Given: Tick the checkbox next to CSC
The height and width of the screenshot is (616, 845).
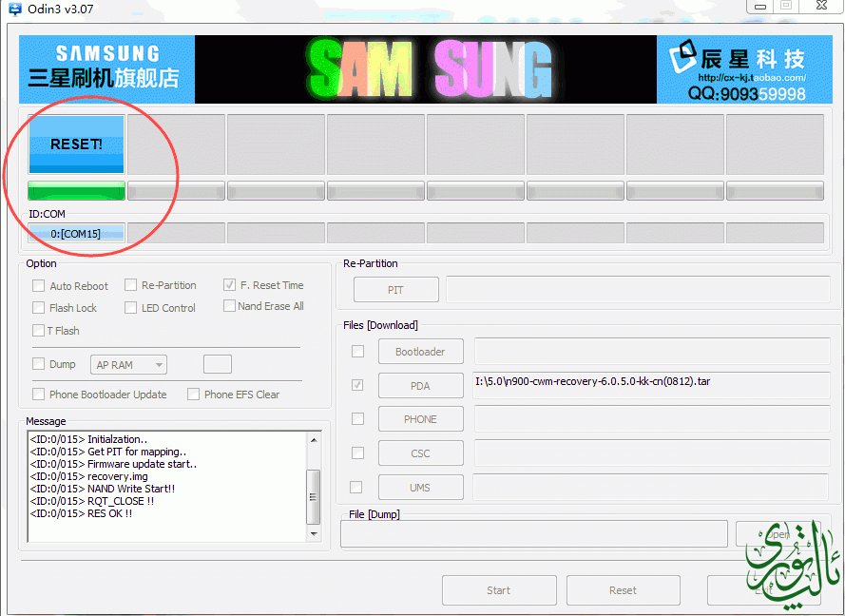Looking at the screenshot, I should (357, 452).
